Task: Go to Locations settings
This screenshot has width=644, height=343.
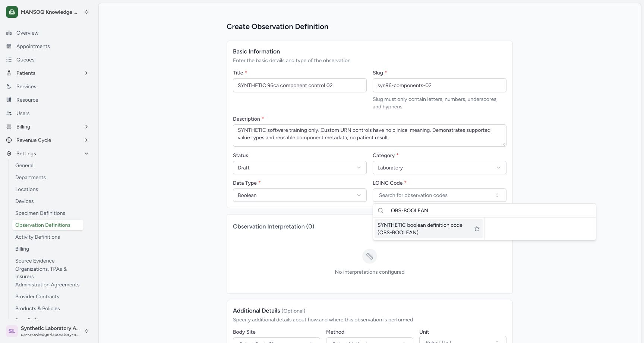Action: point(26,189)
